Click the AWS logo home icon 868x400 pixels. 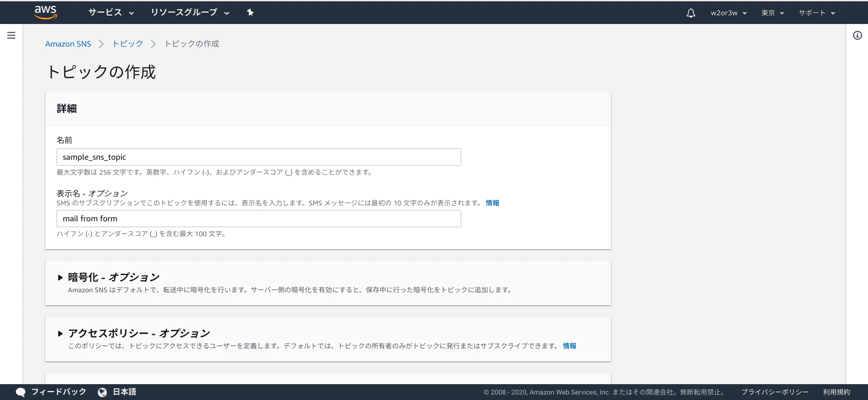[x=46, y=13]
